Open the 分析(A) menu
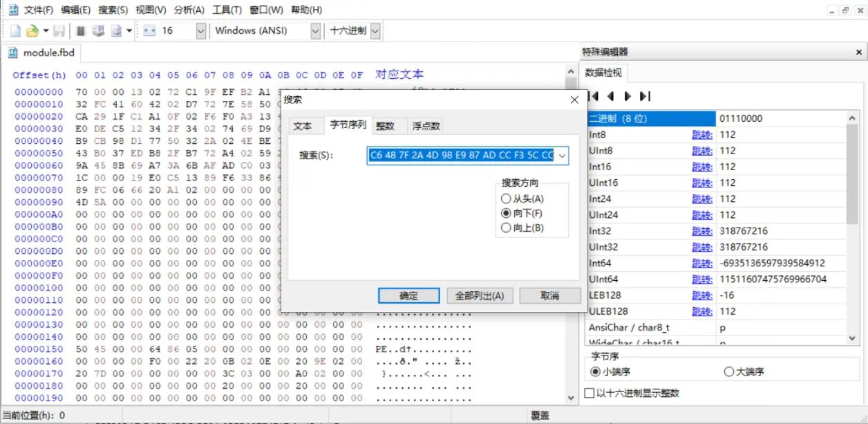Viewport: 868px width, 424px height. [x=189, y=10]
